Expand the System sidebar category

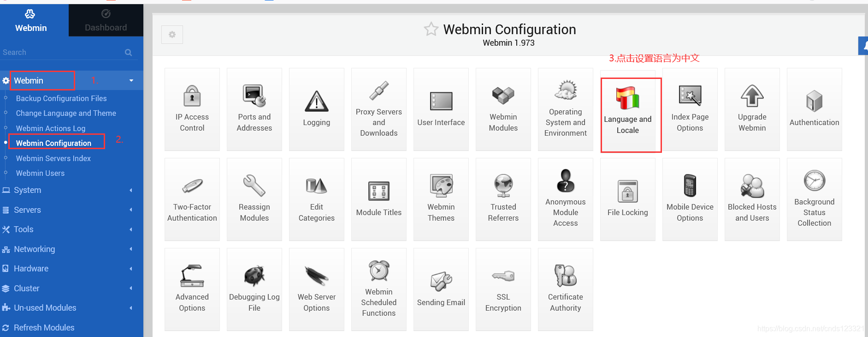(71, 190)
